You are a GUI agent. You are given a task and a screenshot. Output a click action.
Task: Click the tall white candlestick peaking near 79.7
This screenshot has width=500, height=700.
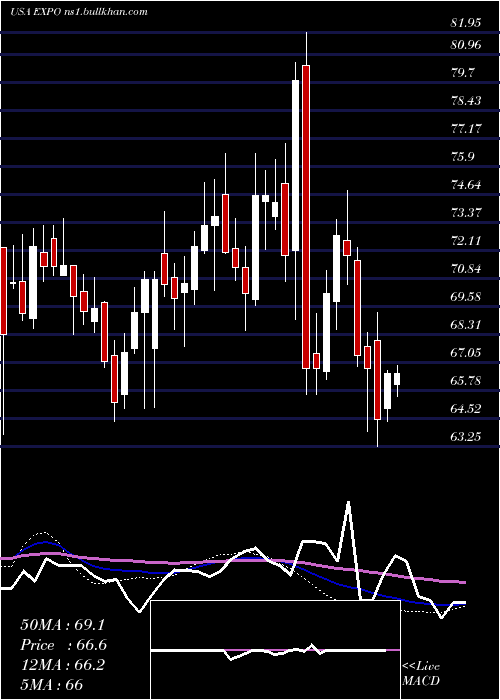(x=296, y=165)
